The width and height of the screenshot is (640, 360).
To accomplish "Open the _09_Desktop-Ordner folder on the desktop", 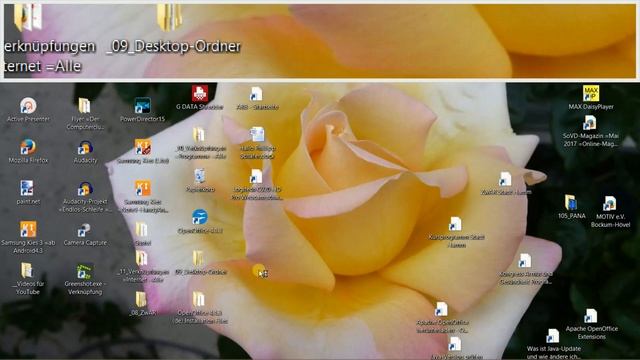I will click(x=199, y=258).
